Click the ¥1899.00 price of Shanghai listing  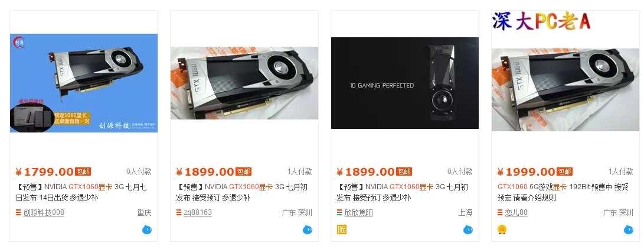tap(366, 172)
